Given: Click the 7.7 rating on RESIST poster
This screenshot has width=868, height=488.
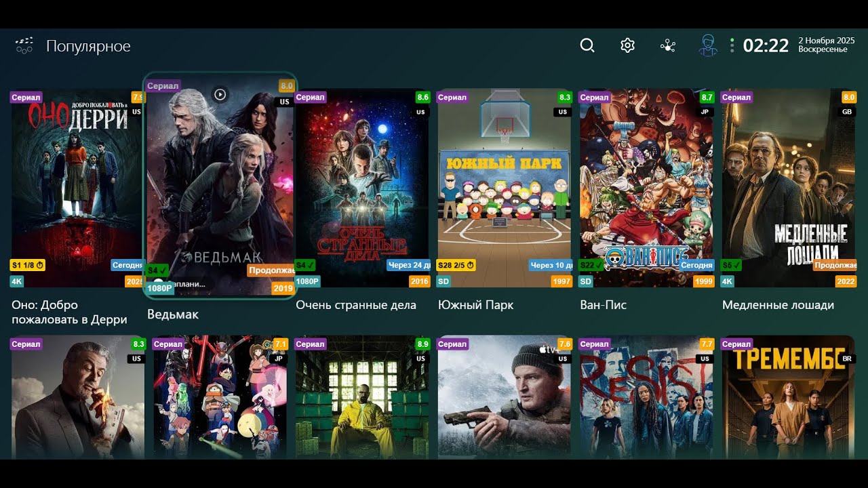Looking at the screenshot, I should pos(707,344).
